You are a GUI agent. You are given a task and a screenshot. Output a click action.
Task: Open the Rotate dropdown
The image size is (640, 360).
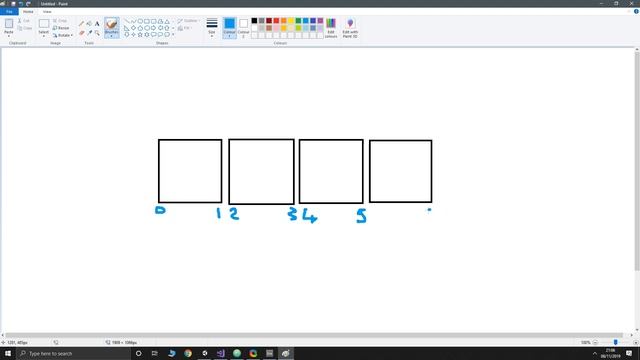pos(63,35)
